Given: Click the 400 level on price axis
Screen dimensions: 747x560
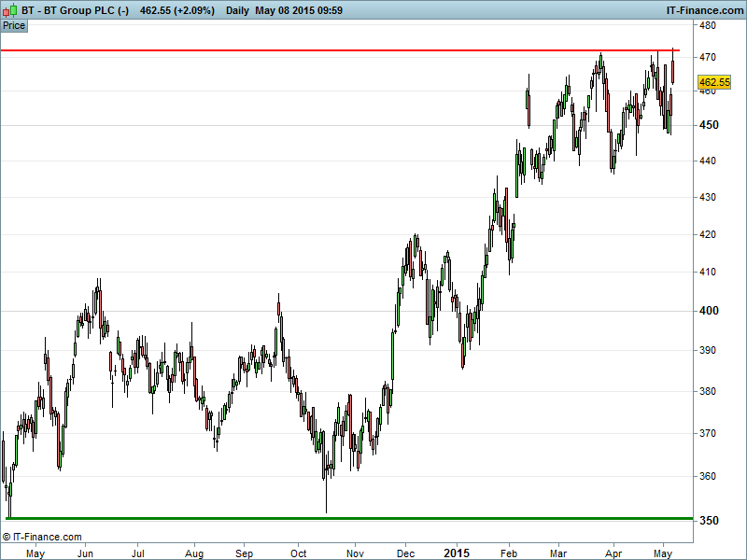Looking at the screenshot, I should coord(708,311).
